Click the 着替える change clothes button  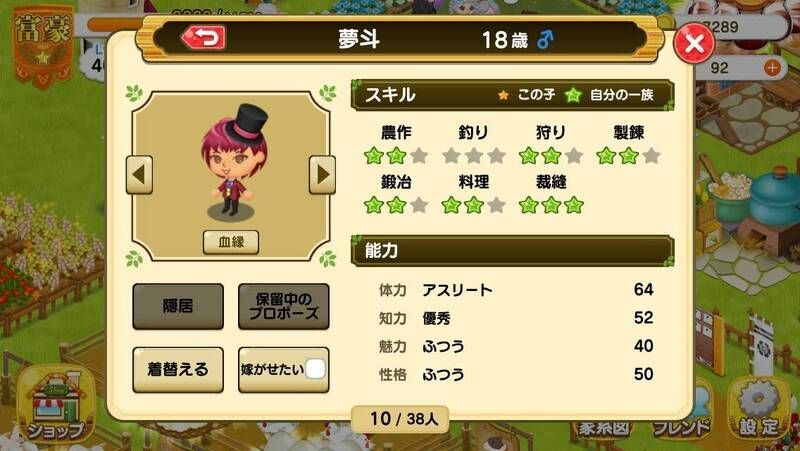(178, 370)
